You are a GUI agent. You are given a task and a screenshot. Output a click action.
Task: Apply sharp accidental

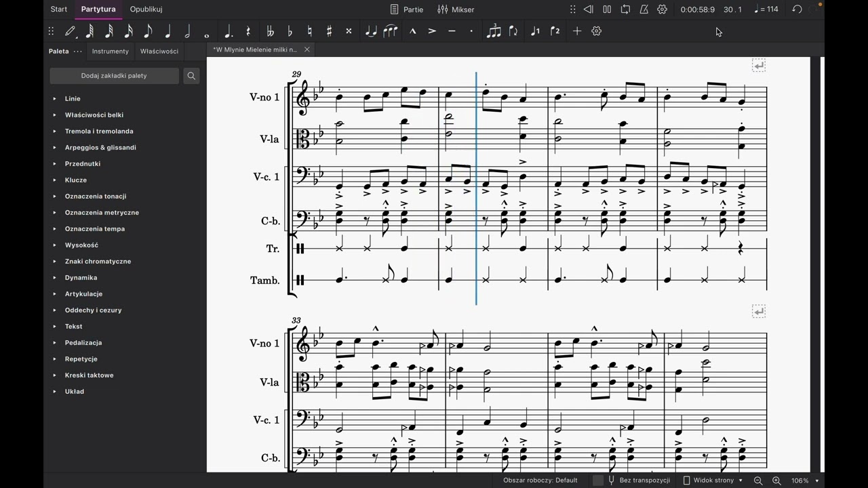[x=330, y=31]
